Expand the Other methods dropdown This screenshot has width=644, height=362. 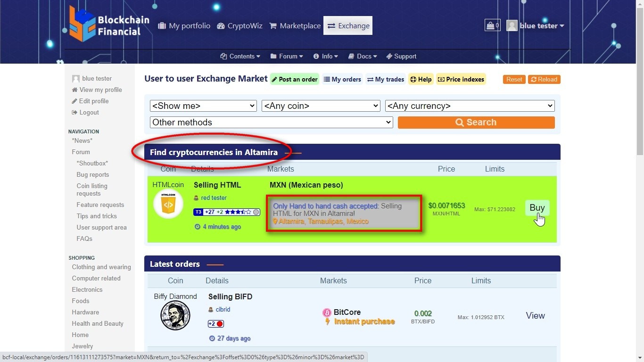pos(271,123)
